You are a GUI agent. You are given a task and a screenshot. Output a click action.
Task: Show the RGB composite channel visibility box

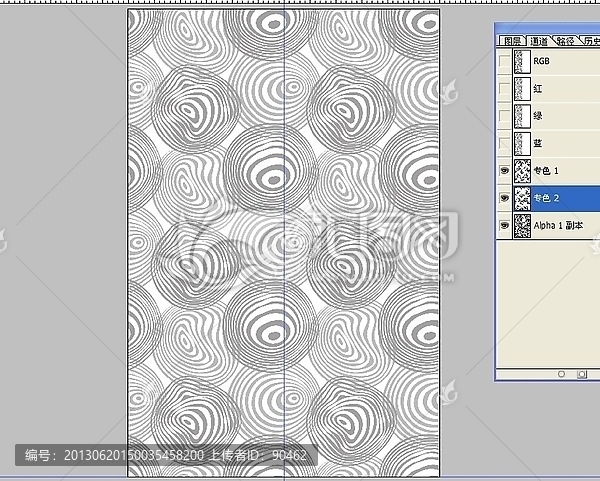click(505, 61)
